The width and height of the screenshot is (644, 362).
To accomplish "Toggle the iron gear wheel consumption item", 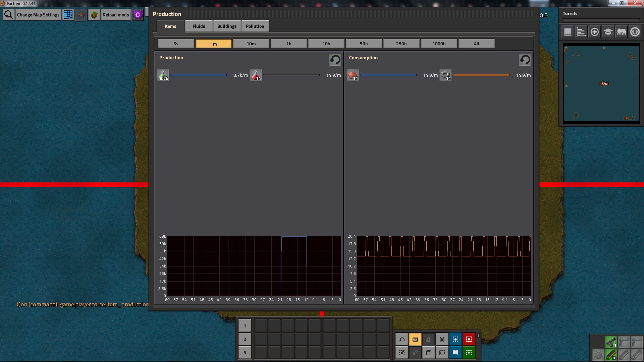I will pos(446,75).
